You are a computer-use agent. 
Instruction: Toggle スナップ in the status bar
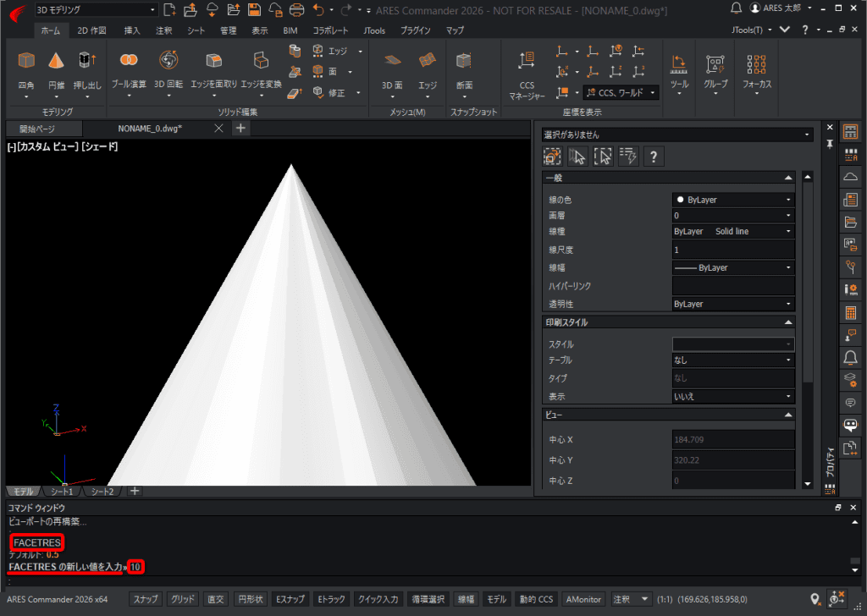pyautogui.click(x=146, y=599)
